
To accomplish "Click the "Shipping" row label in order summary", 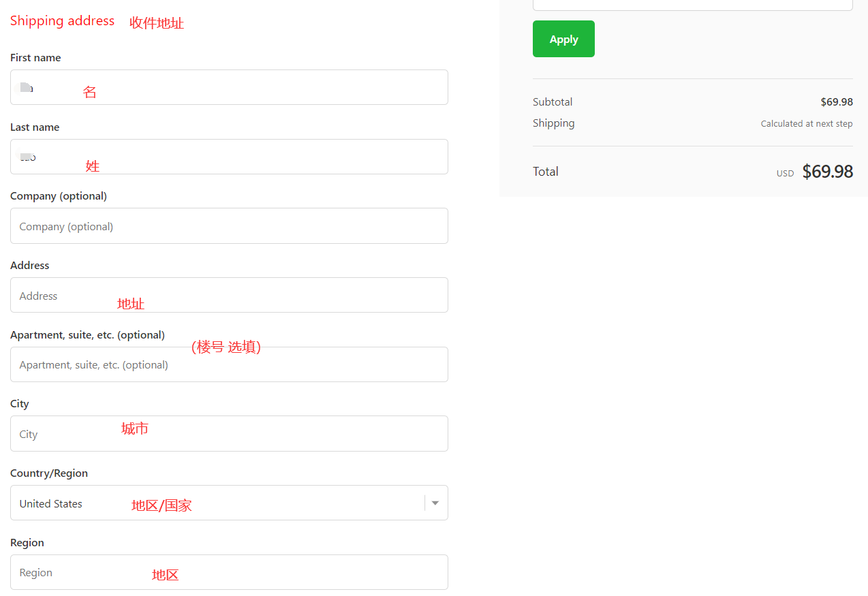I will pyautogui.click(x=553, y=123).
